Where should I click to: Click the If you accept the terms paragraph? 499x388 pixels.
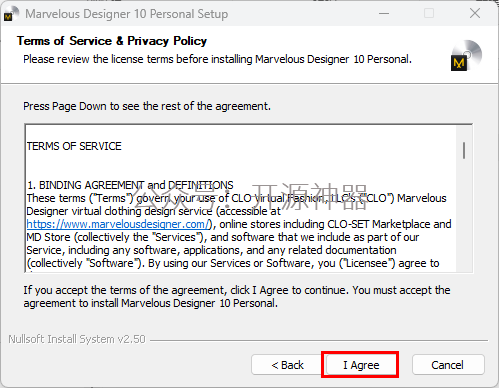pos(237,297)
